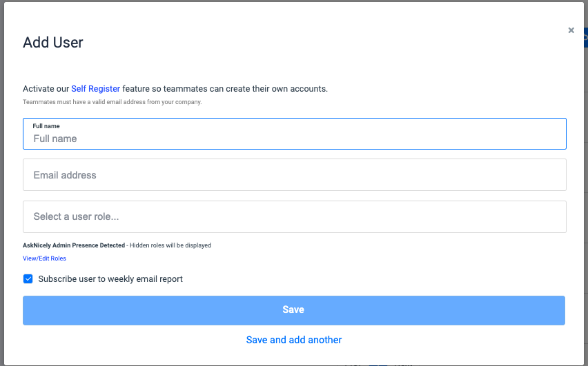This screenshot has height=366, width=588.
Task: Focus the Full name input field
Action: [294, 139]
